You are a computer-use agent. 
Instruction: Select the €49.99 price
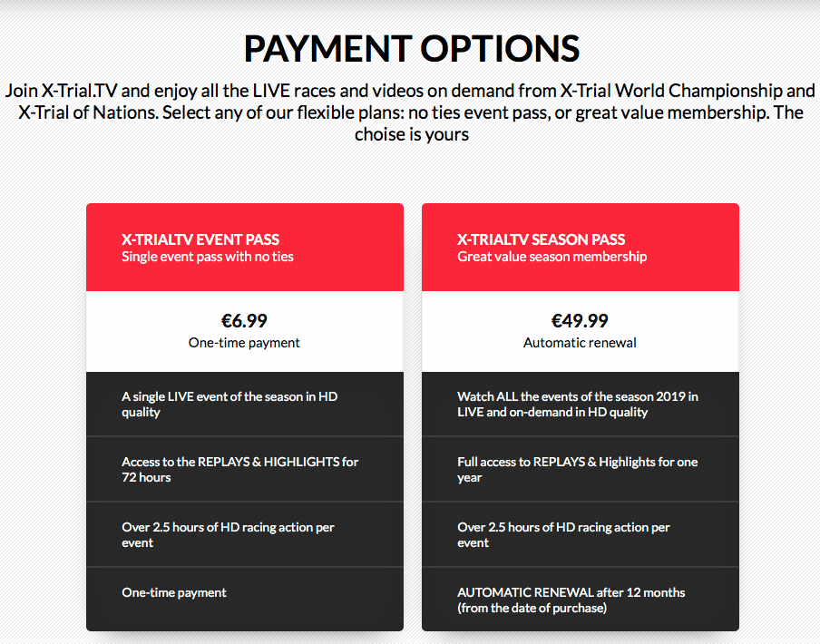pos(580,320)
